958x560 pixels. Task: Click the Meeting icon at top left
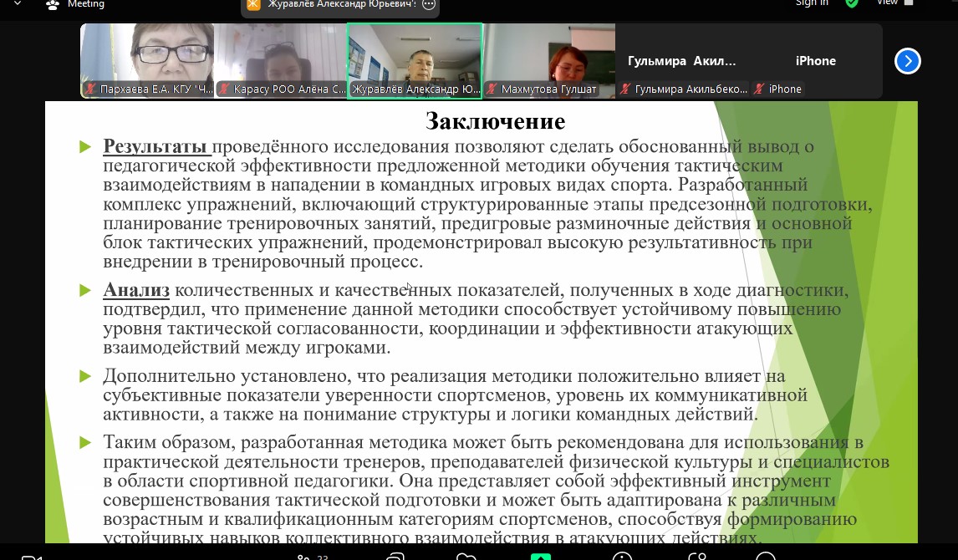click(54, 4)
